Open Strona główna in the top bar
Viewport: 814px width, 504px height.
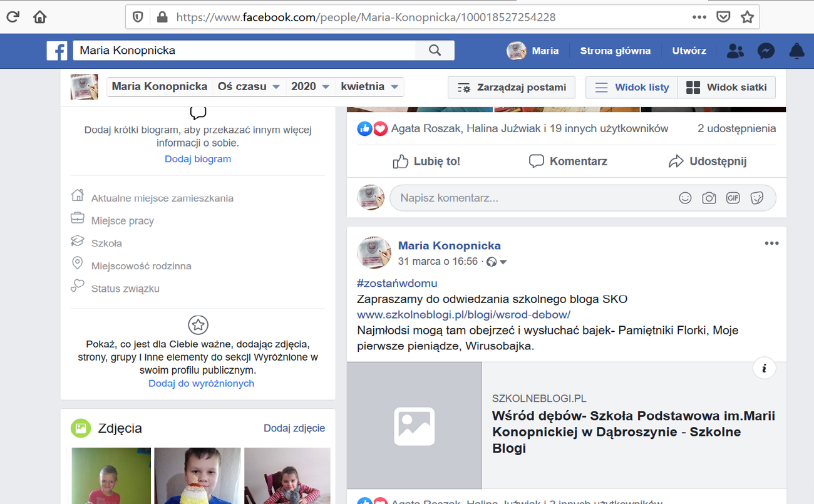[615, 51]
